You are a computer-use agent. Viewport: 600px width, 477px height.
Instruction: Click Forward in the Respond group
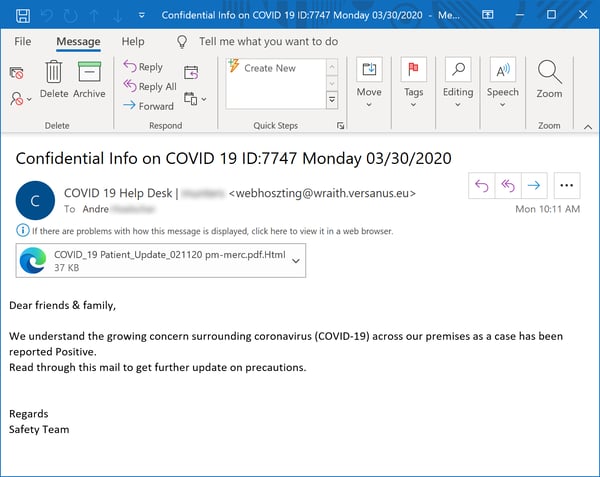pos(148,106)
